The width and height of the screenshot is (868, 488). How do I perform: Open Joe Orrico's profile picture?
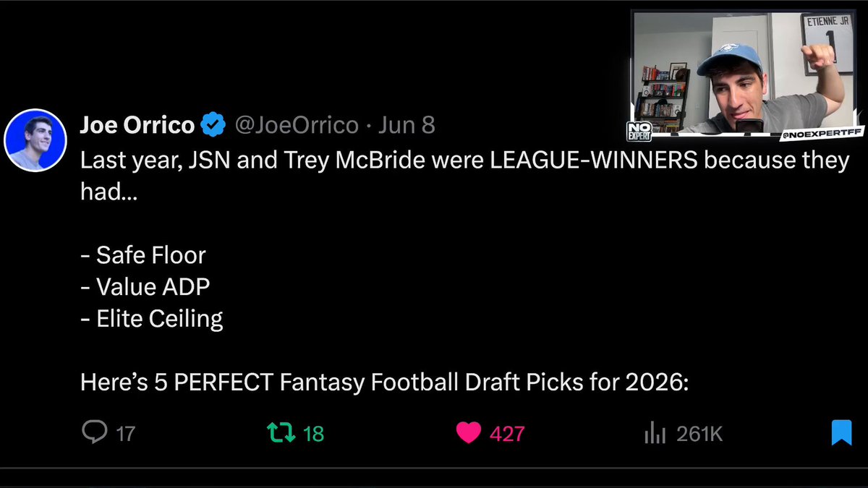[x=35, y=140]
